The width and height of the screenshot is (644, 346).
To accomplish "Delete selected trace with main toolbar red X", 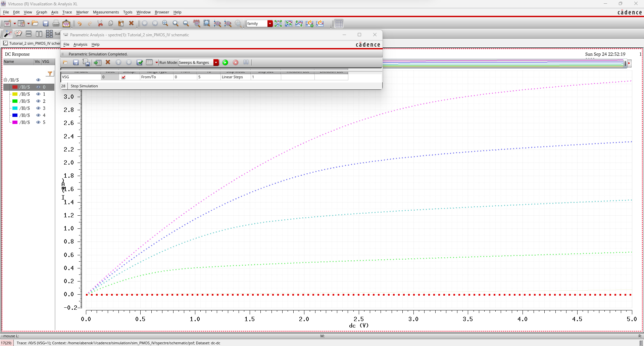I will (131, 24).
